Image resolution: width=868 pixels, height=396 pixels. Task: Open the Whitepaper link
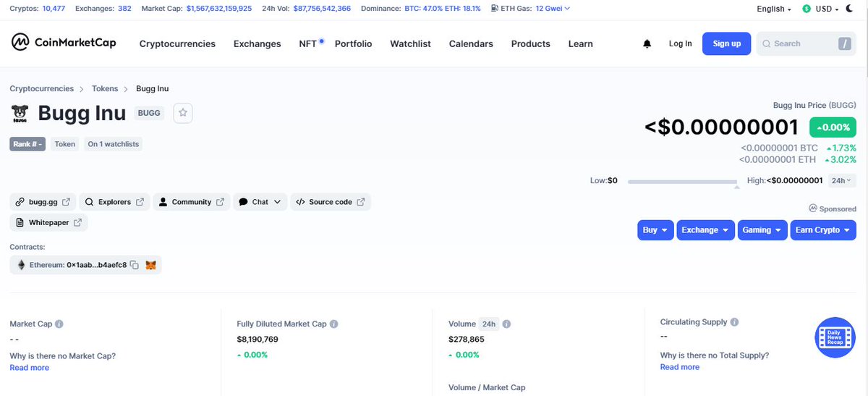pyautogui.click(x=48, y=222)
